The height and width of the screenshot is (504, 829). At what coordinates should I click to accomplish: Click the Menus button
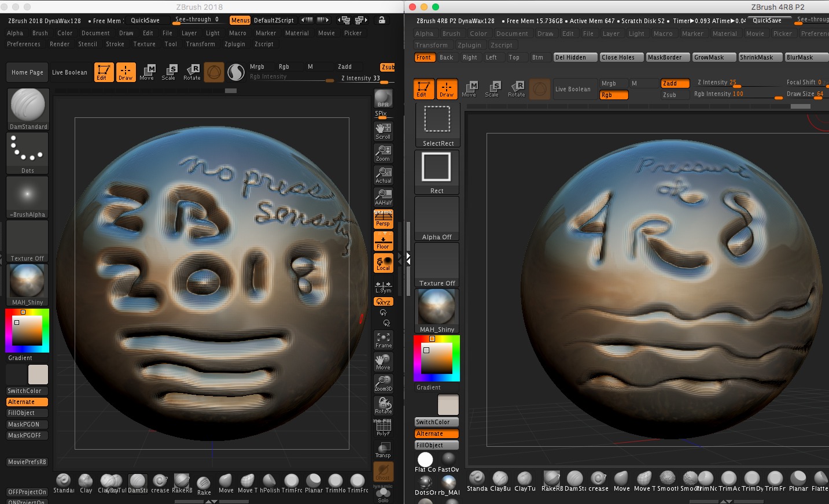(240, 20)
